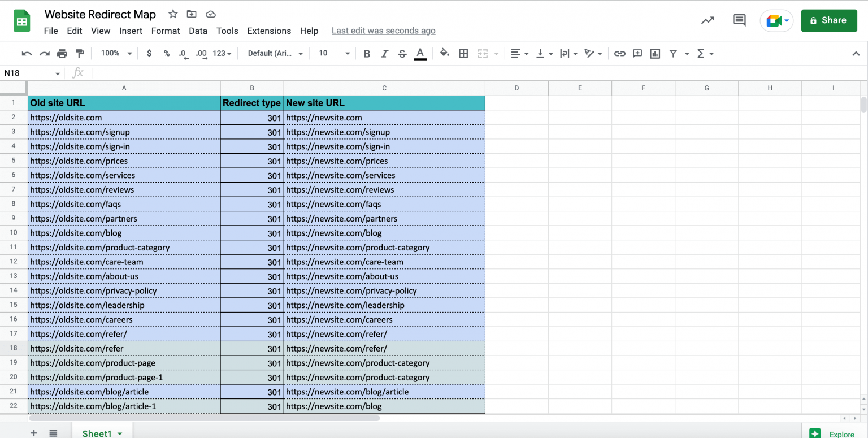Select the paint format roller
This screenshot has height=438, width=868.
(x=80, y=54)
